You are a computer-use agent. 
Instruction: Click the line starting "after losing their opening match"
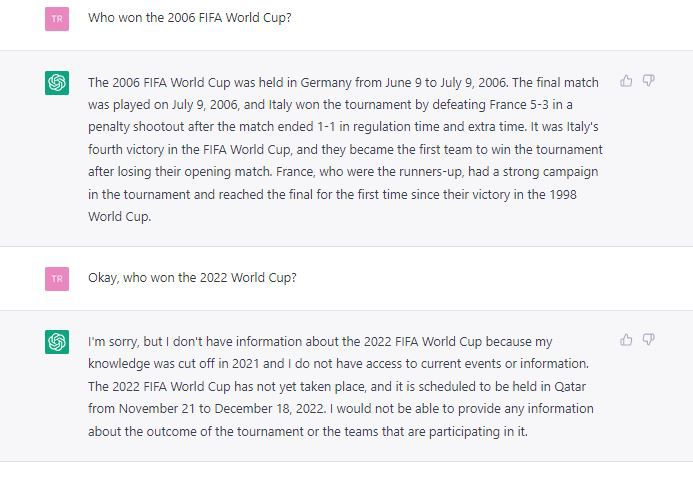(x=340, y=172)
